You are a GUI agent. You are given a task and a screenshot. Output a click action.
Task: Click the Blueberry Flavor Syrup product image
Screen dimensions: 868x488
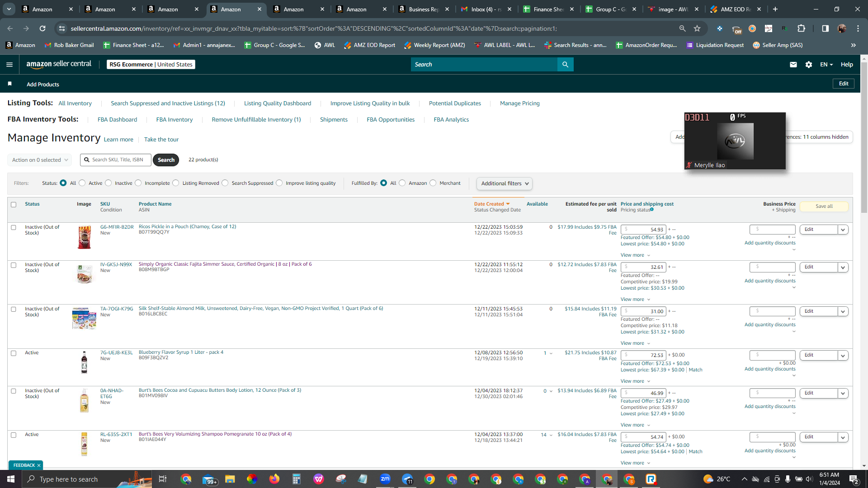click(84, 362)
